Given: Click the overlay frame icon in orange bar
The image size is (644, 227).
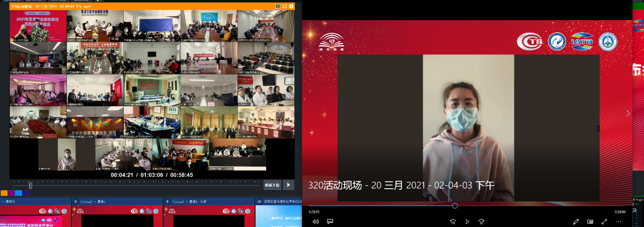Looking at the screenshot, I should pos(284,6).
